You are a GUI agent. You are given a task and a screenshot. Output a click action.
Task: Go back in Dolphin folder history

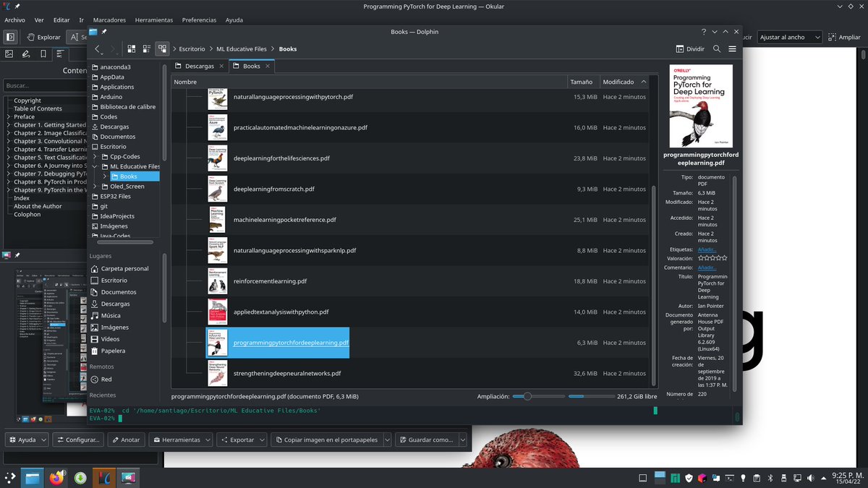pos(98,49)
